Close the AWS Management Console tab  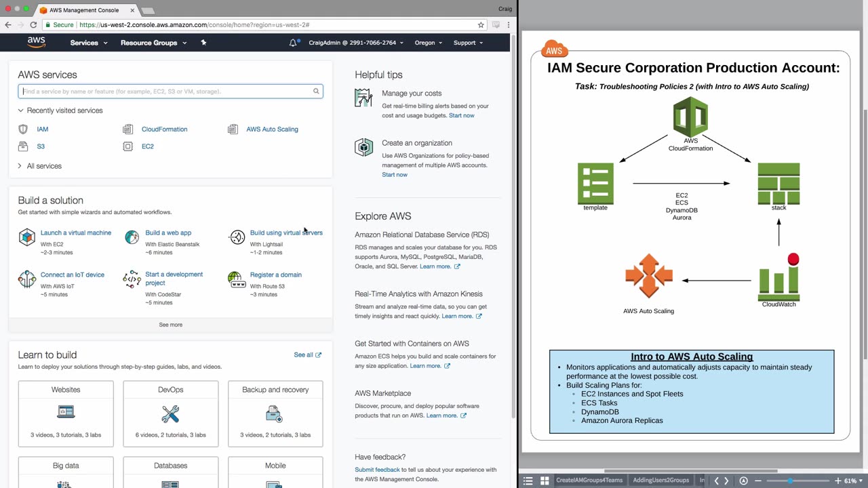tap(132, 10)
